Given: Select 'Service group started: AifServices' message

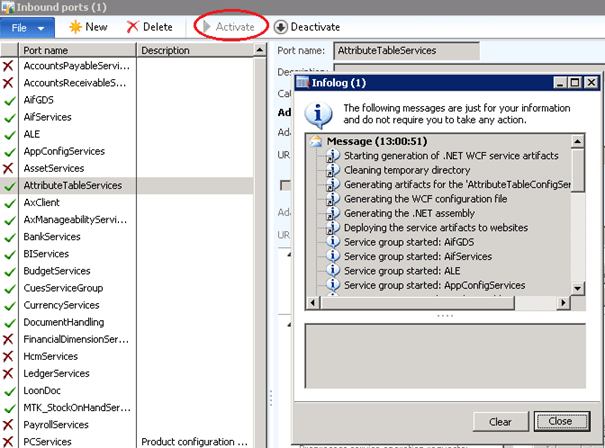Looking at the screenshot, I should [x=418, y=256].
